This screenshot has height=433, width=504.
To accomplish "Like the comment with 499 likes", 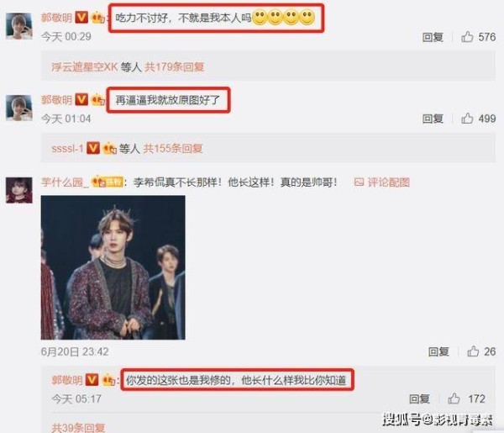I will click(x=467, y=119).
